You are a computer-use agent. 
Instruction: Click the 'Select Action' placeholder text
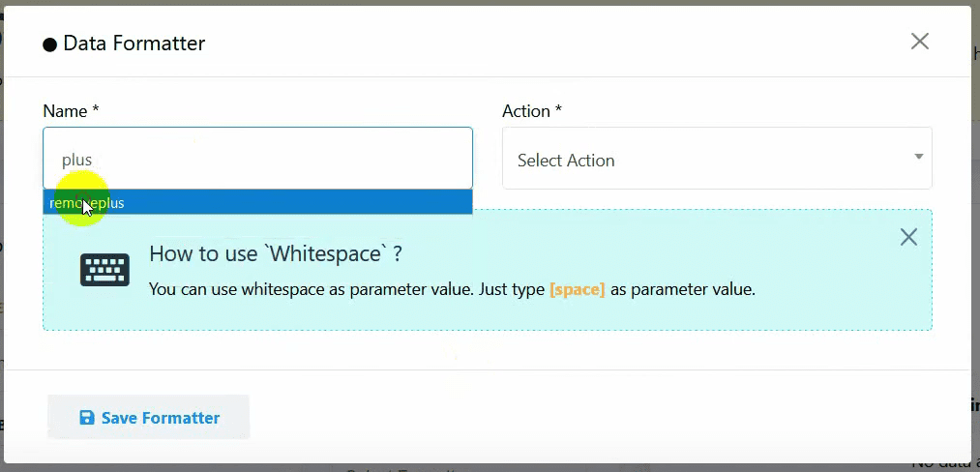tap(566, 161)
